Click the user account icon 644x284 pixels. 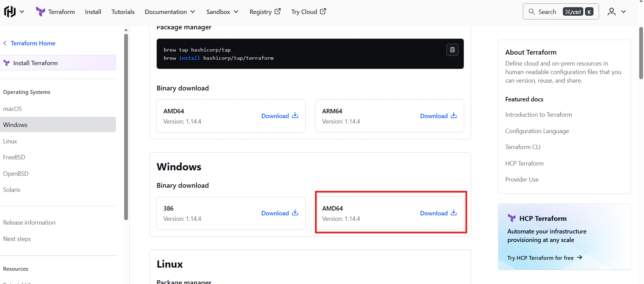point(612,12)
